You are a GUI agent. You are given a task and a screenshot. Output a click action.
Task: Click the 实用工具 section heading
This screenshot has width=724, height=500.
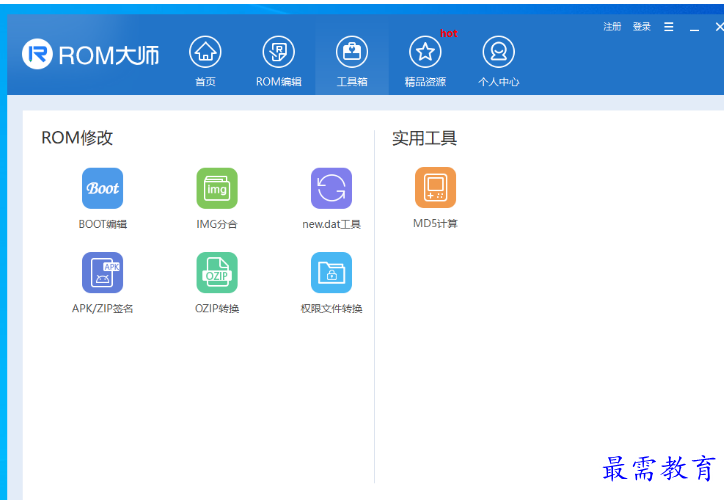tap(425, 138)
